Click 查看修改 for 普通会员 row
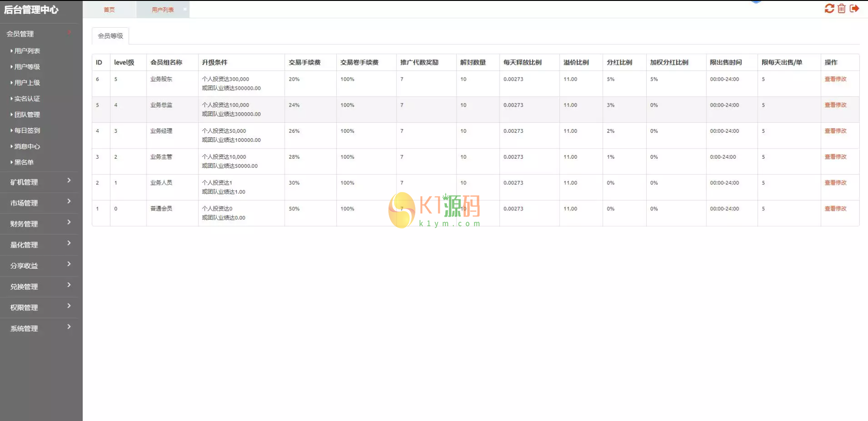Screen dimensions: 868x421 point(835,209)
